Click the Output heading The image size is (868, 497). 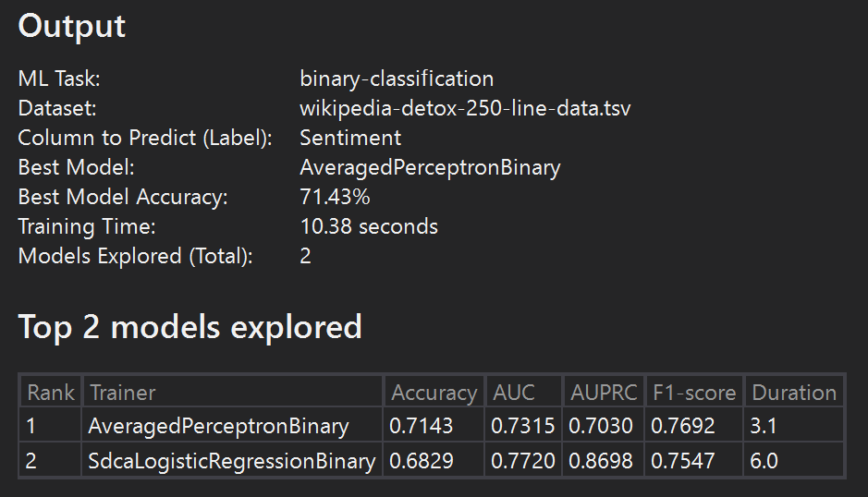(x=71, y=27)
